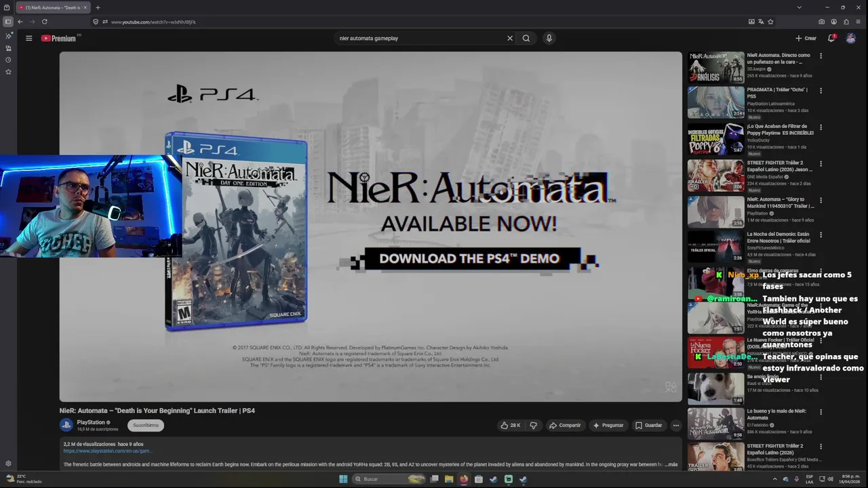Go to the YouTube Premium home logo

click(x=60, y=38)
